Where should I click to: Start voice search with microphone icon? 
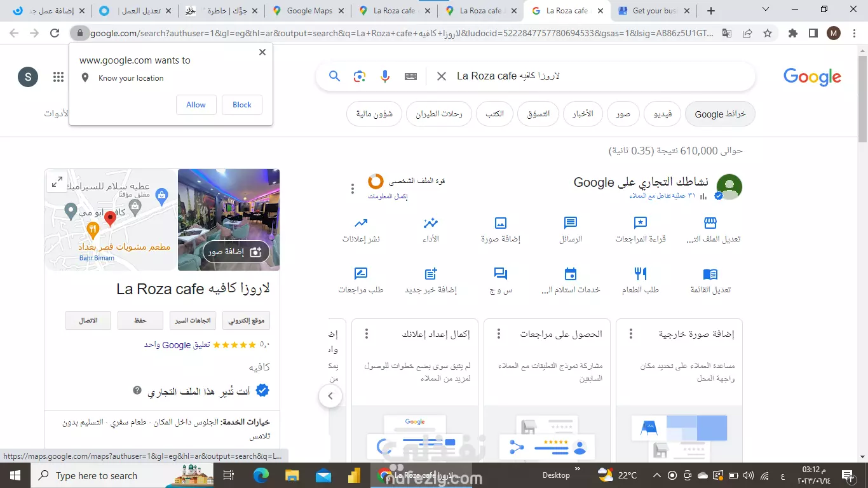click(385, 76)
